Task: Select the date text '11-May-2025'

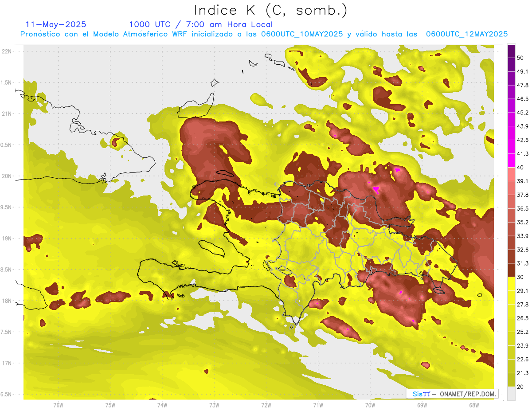Action: pyautogui.click(x=56, y=24)
